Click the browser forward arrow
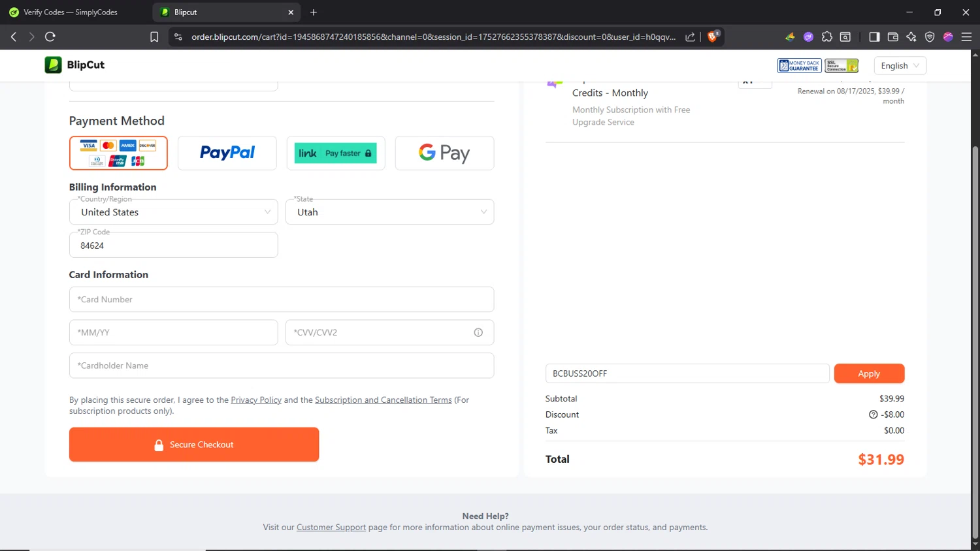The image size is (980, 551). click(x=31, y=37)
